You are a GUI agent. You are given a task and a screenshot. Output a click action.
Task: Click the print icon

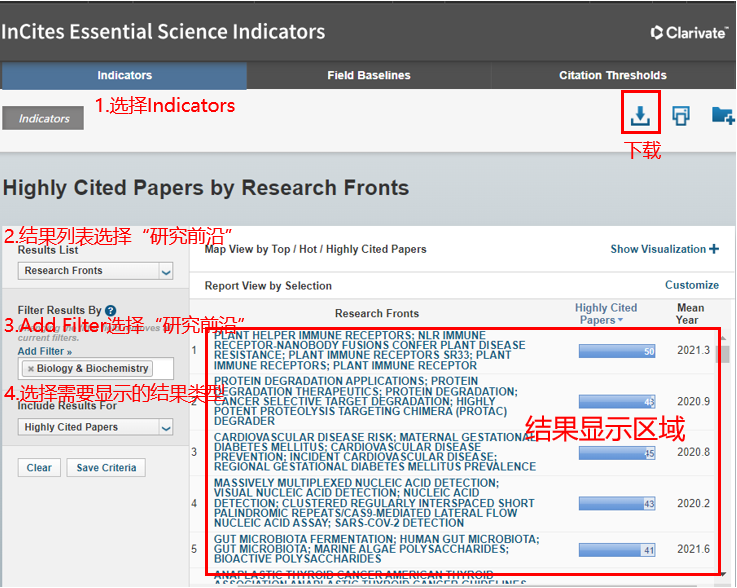(x=681, y=115)
